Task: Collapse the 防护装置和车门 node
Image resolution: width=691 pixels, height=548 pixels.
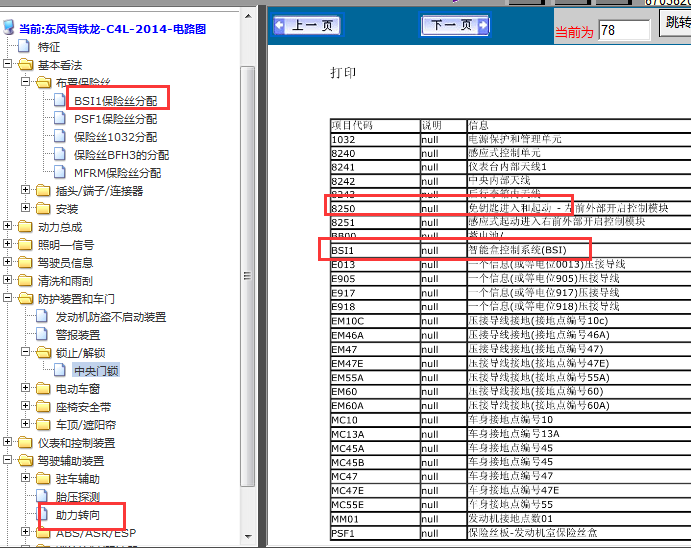Action: 7,298
